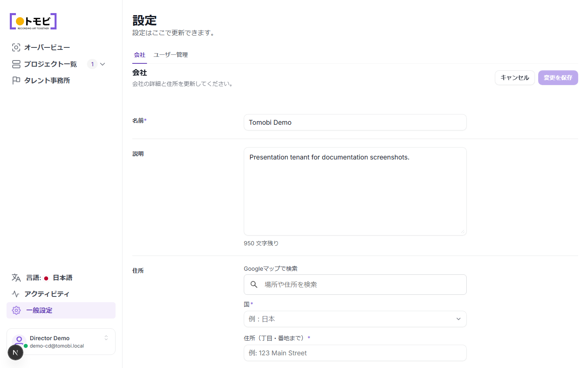Expand the プロジェクト一覧 chevron
Screen dimensions: 588x368
pyautogui.click(x=102, y=64)
